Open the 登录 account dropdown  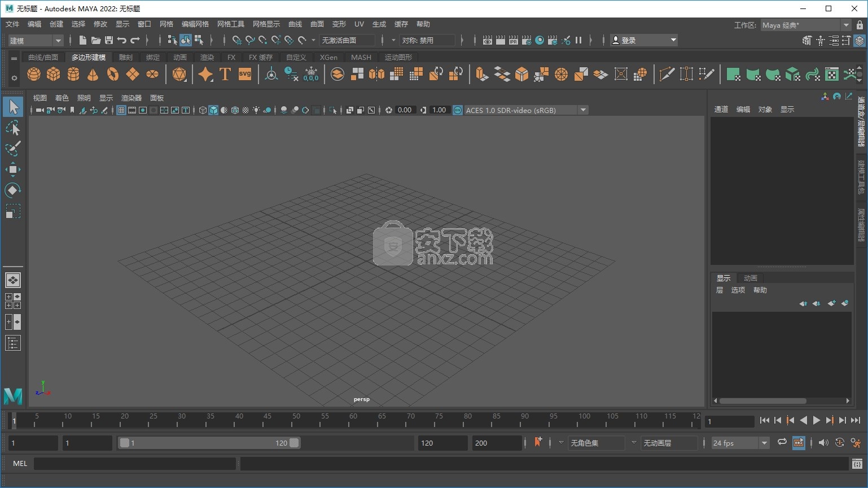coord(644,40)
